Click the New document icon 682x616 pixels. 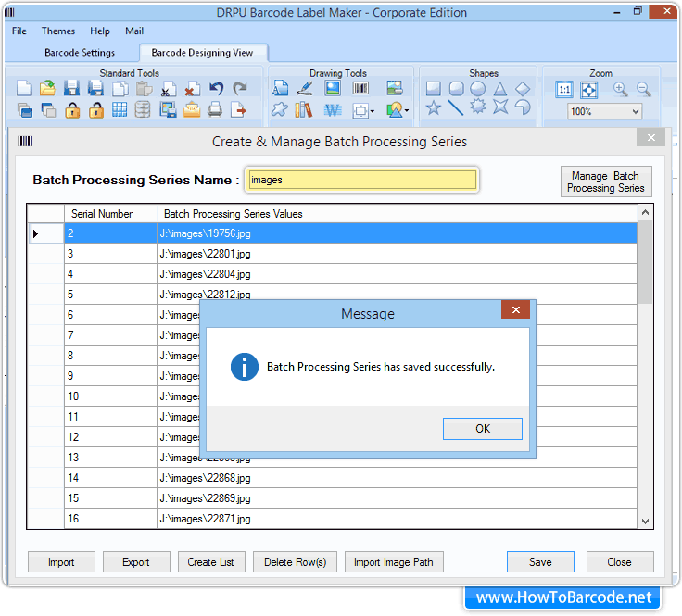(x=24, y=88)
